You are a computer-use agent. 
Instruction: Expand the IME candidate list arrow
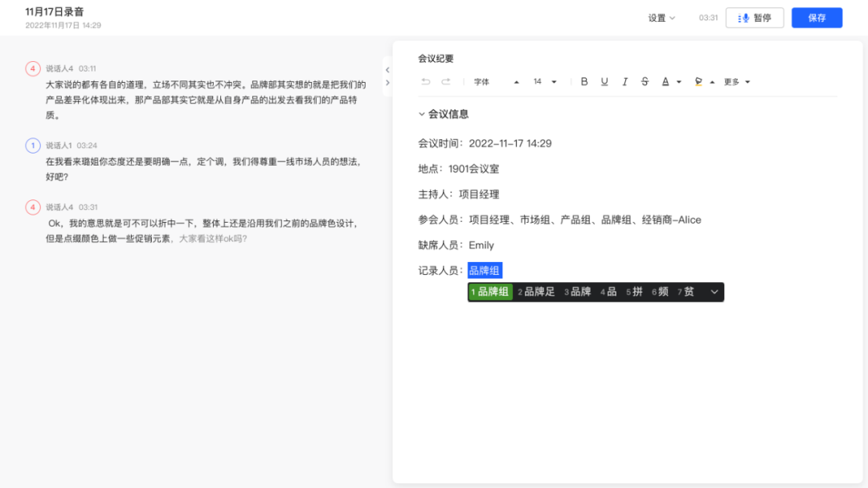[714, 292]
